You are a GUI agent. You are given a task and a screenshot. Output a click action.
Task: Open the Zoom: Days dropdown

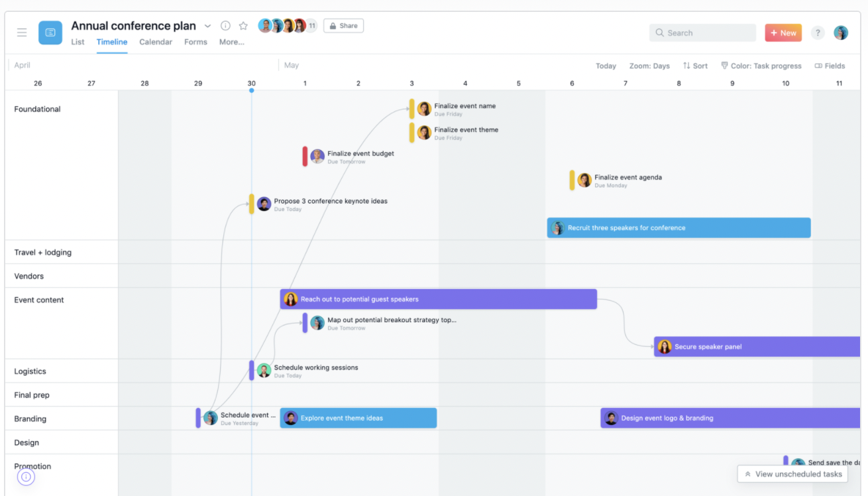[649, 66]
